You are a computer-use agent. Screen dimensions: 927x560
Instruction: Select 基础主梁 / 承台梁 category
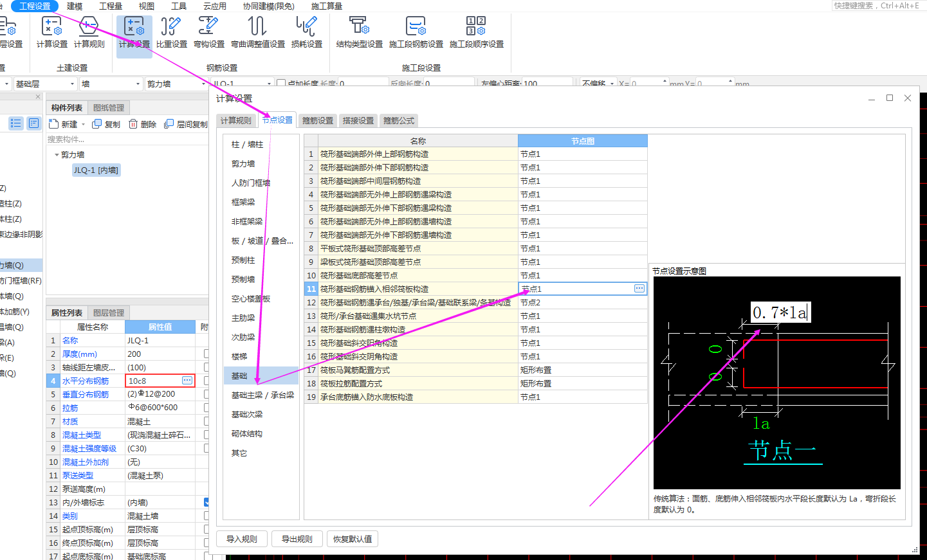point(262,395)
